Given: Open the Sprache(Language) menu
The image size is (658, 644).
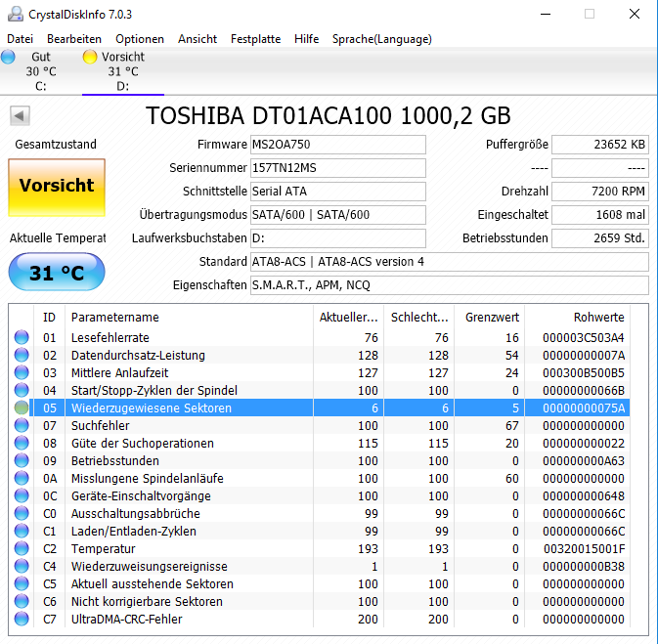Looking at the screenshot, I should click(382, 39).
